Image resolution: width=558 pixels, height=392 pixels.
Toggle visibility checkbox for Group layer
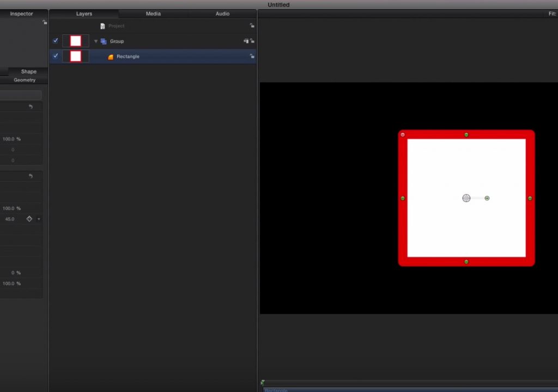pos(56,40)
